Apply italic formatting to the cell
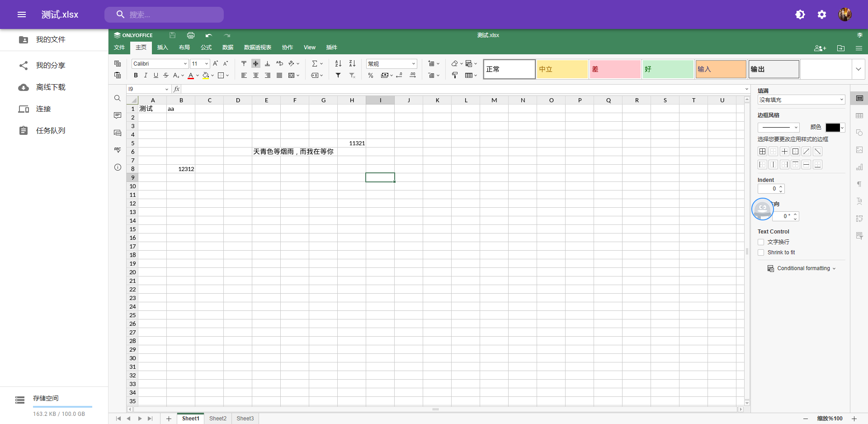Screen dimensions: 868x424 tap(146, 76)
